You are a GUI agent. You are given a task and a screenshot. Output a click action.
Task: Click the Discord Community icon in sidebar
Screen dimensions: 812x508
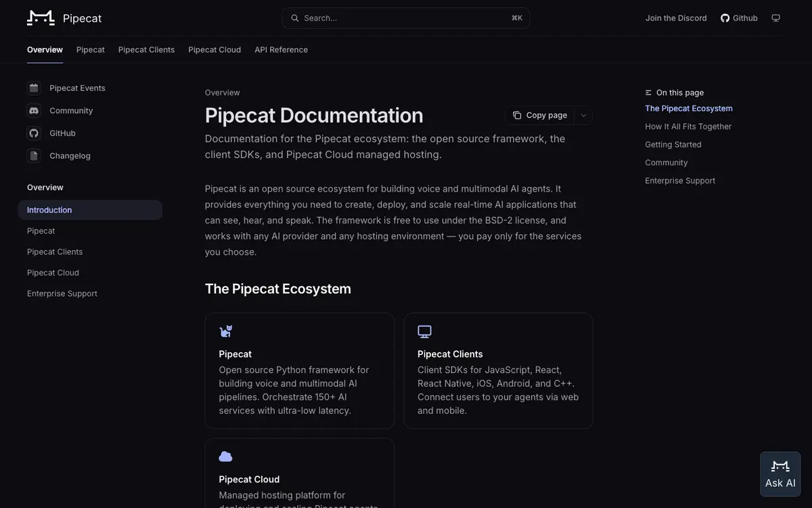coord(34,110)
